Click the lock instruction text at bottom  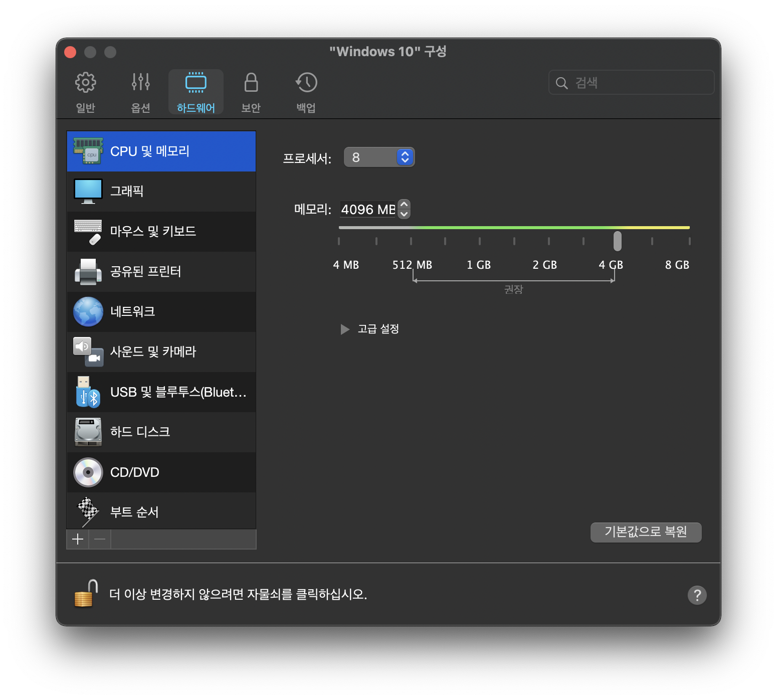tap(238, 594)
